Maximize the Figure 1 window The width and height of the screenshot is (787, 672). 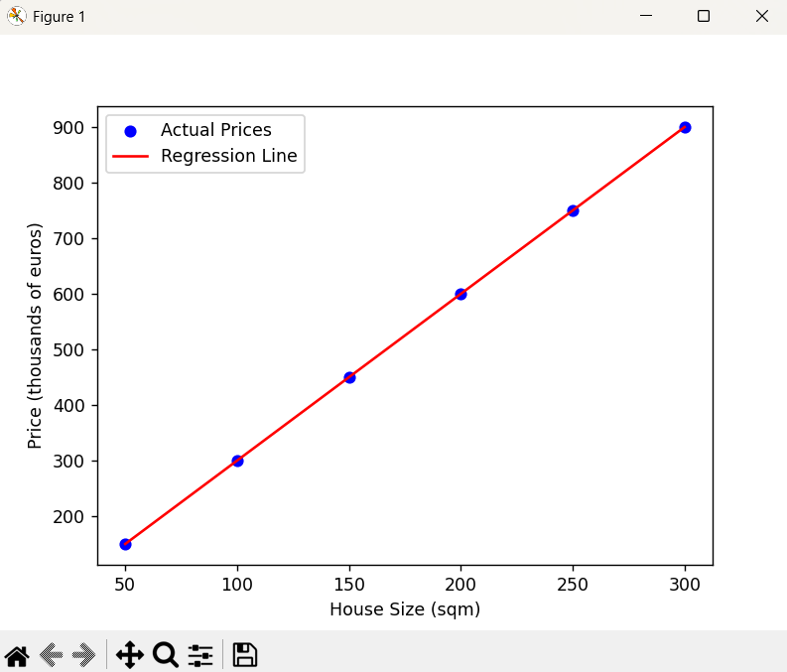(x=704, y=17)
